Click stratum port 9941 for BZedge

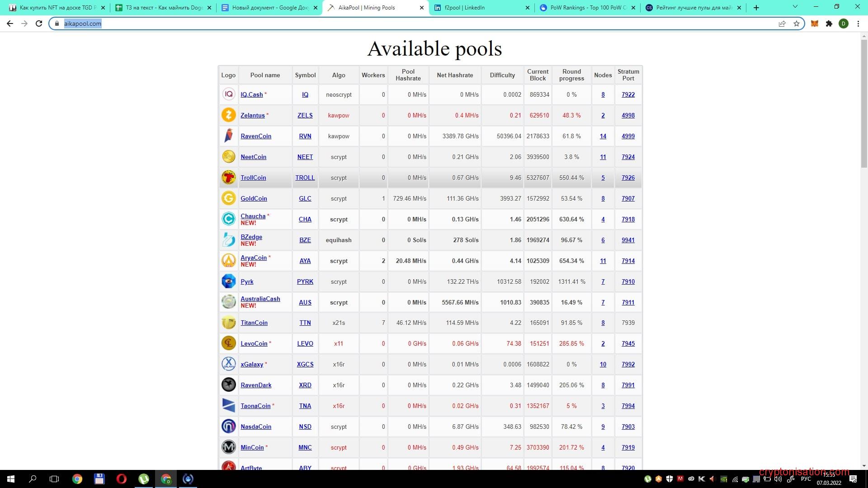[628, 240]
